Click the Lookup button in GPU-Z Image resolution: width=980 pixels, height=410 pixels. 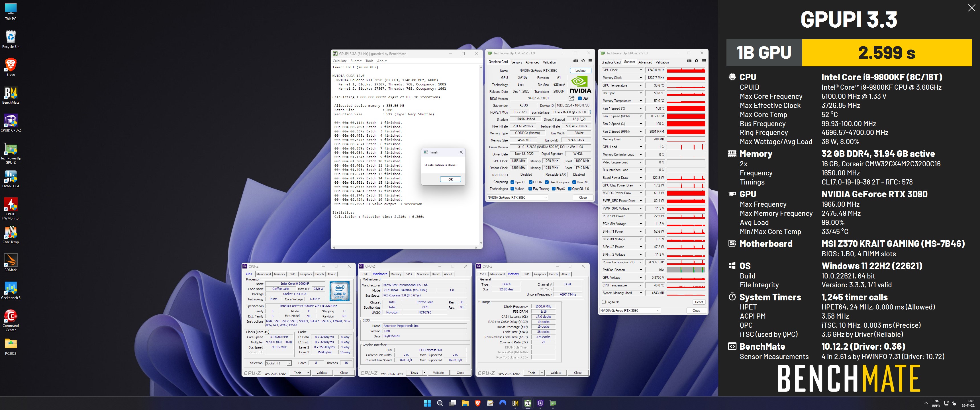580,70
